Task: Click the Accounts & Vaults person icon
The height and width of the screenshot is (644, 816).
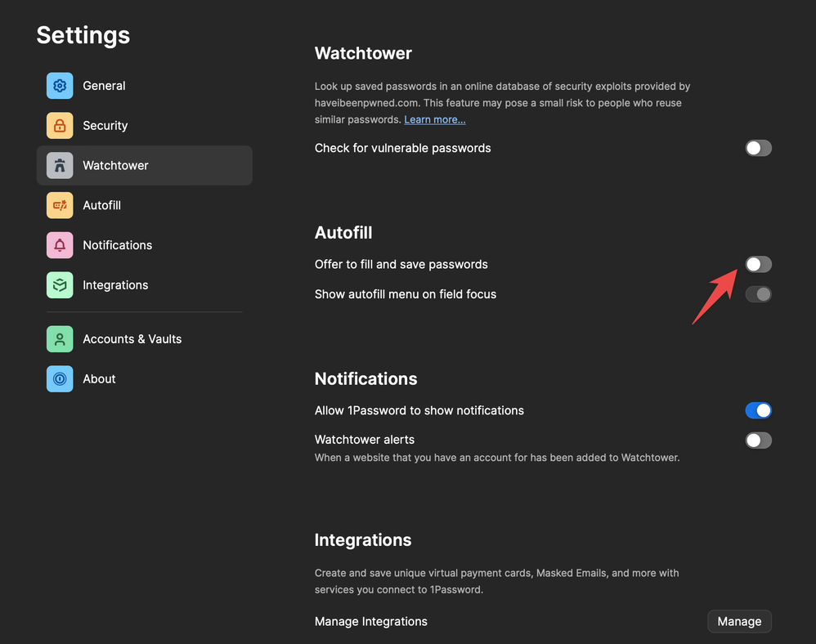Action: [x=60, y=339]
